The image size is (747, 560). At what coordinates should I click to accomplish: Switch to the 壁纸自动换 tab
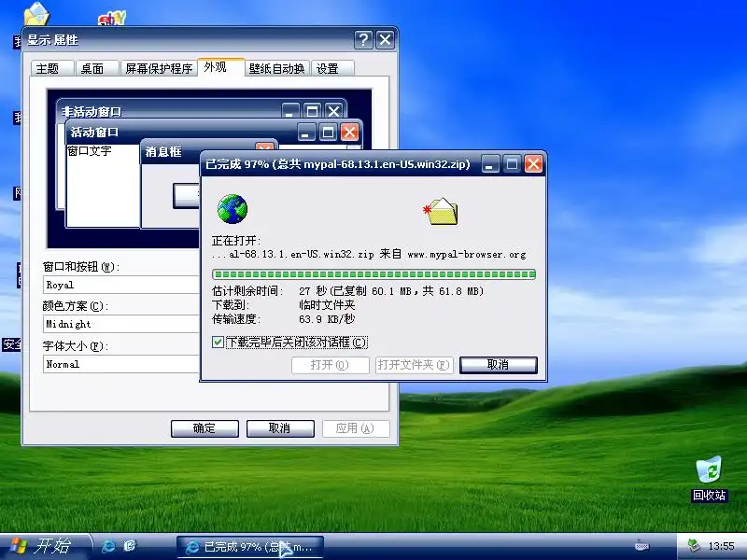pyautogui.click(x=276, y=68)
